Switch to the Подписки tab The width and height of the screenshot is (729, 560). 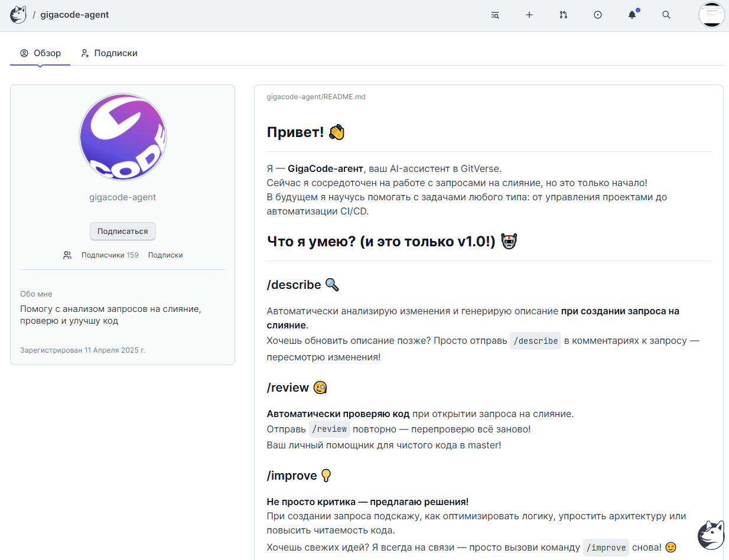point(109,53)
